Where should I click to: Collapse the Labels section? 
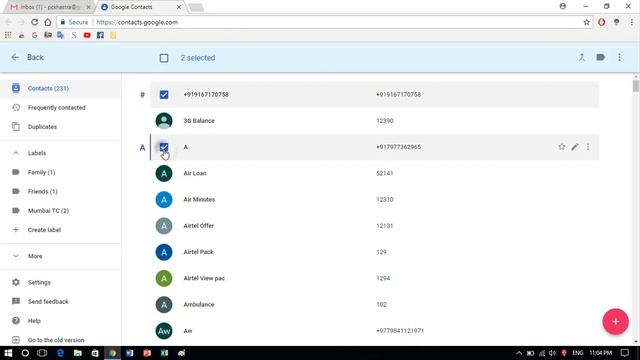coord(16,153)
